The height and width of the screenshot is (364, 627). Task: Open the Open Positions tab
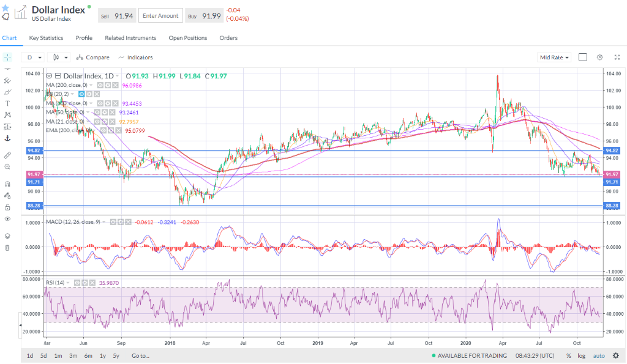[187, 37]
